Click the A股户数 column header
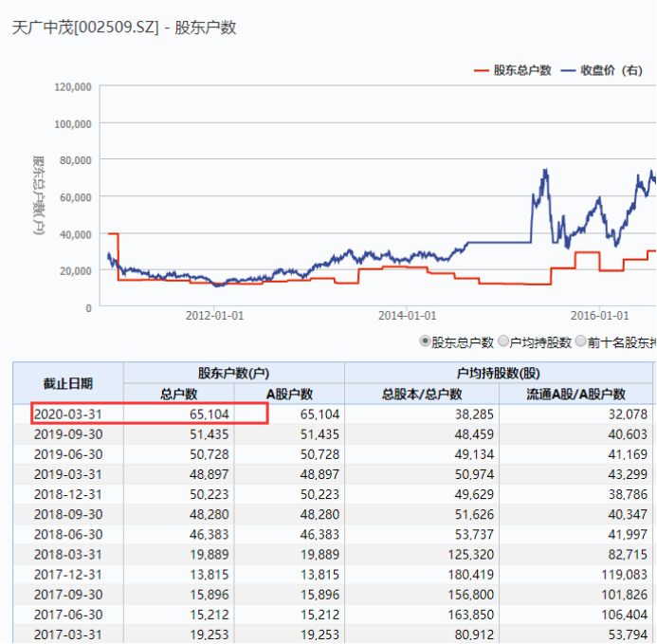The width and height of the screenshot is (657, 644). 289,394
